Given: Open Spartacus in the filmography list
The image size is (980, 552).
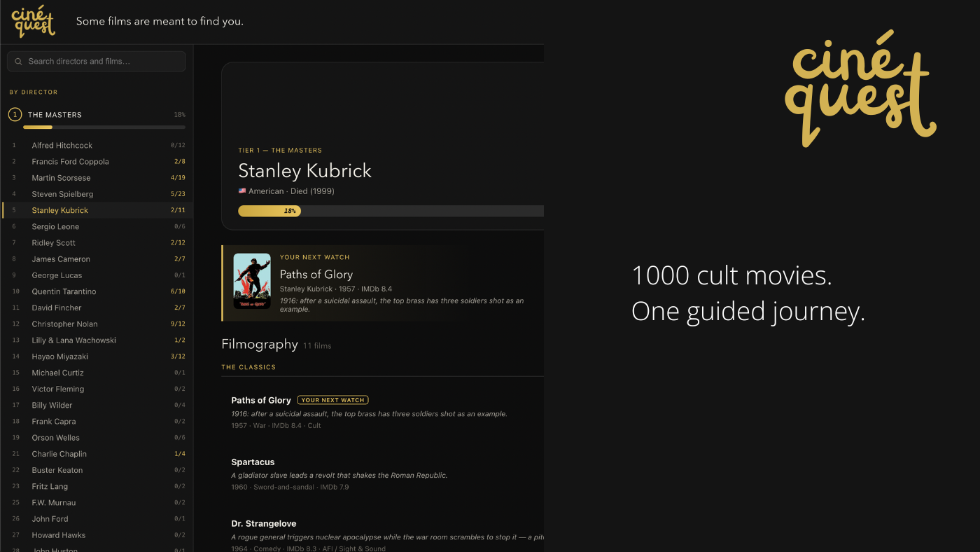Looking at the screenshot, I should click(253, 462).
